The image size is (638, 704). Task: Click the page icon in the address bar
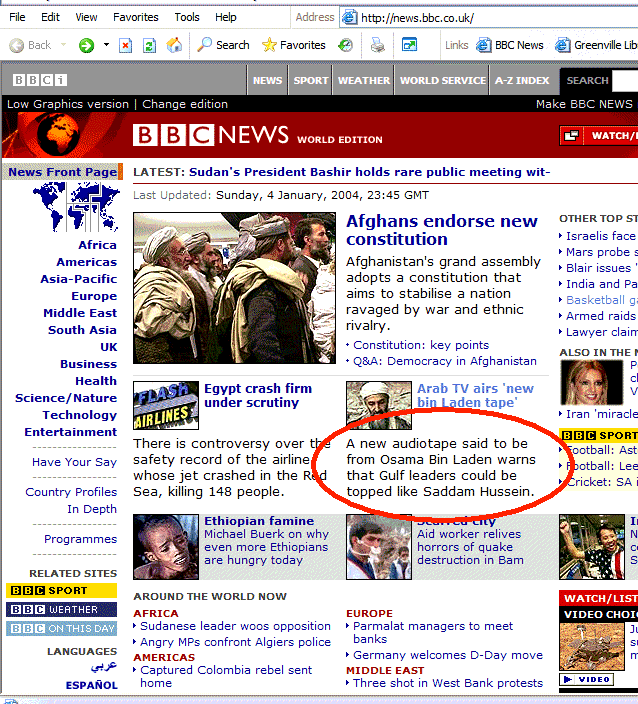[x=349, y=18]
